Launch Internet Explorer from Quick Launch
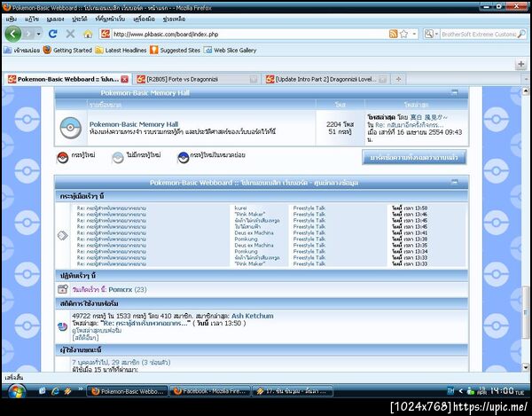This screenshot has height=416, width=532. point(55,391)
